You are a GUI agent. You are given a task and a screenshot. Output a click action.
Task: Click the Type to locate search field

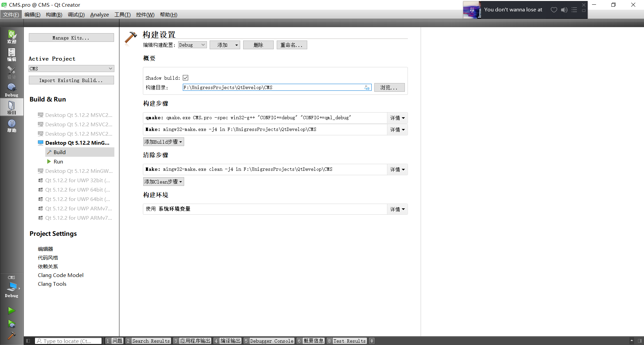click(68, 341)
